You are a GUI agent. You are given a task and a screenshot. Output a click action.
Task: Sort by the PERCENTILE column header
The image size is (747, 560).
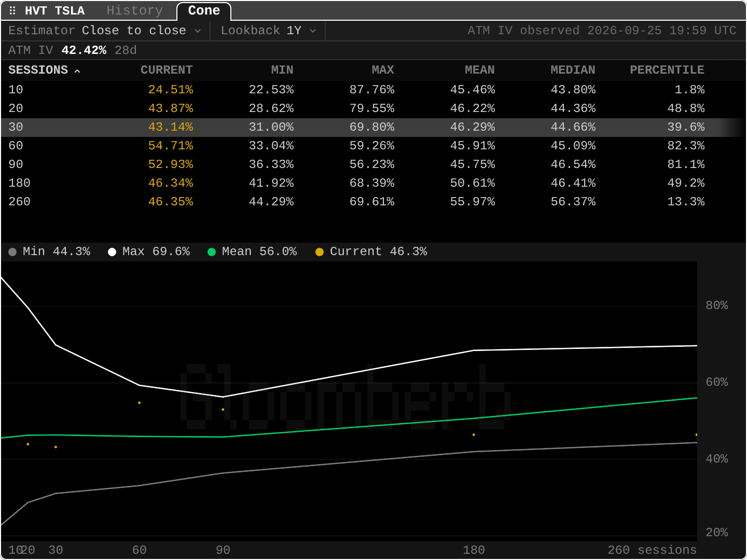pyautogui.click(x=667, y=70)
